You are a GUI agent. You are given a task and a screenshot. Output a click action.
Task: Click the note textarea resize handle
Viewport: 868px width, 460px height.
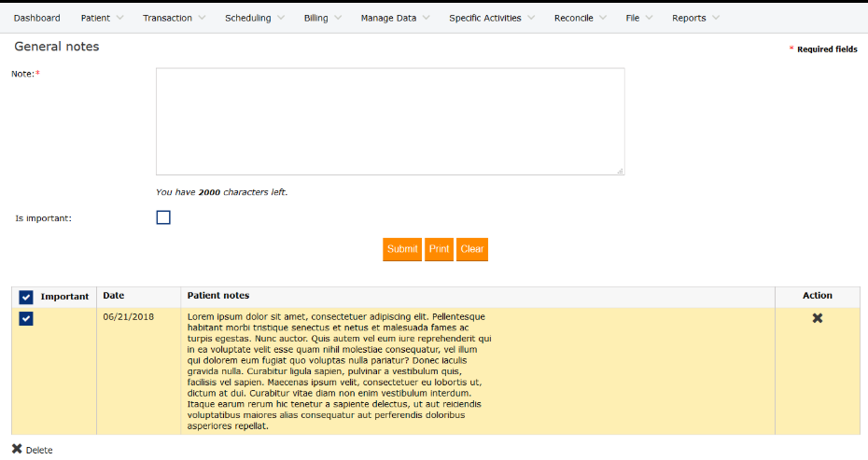pos(620,171)
